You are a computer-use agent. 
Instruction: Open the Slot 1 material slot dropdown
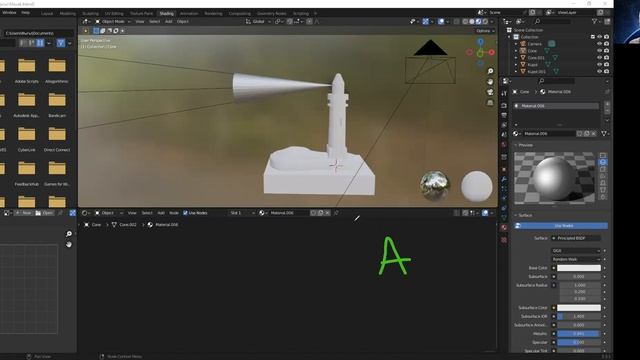coord(242,213)
